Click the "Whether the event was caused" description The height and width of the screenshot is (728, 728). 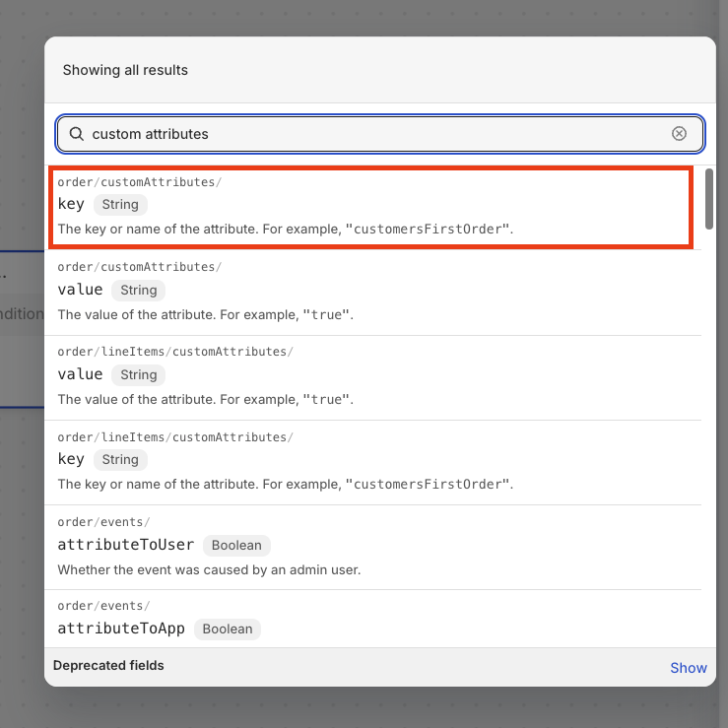point(209,569)
